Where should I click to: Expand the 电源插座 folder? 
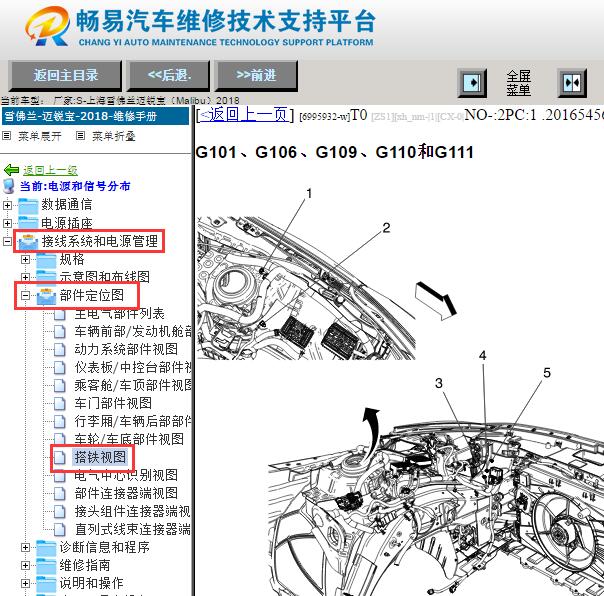click(7, 223)
